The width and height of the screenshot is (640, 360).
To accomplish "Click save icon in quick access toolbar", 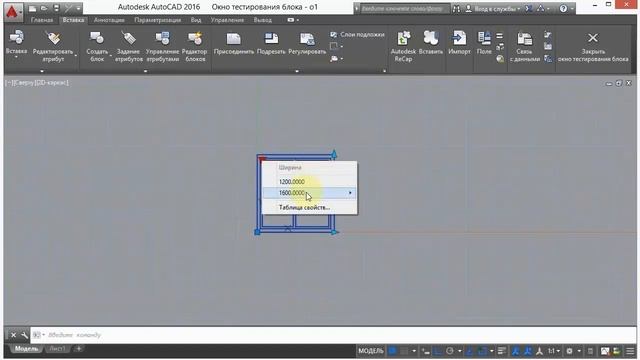I will tap(56, 8).
